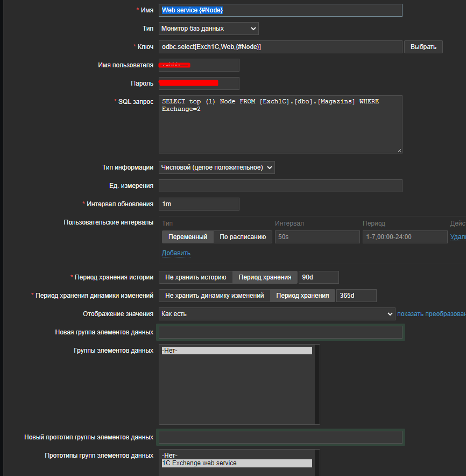The image size is (466, 476).
Task: Open the Тип информации dropdown
Action: pos(216,167)
